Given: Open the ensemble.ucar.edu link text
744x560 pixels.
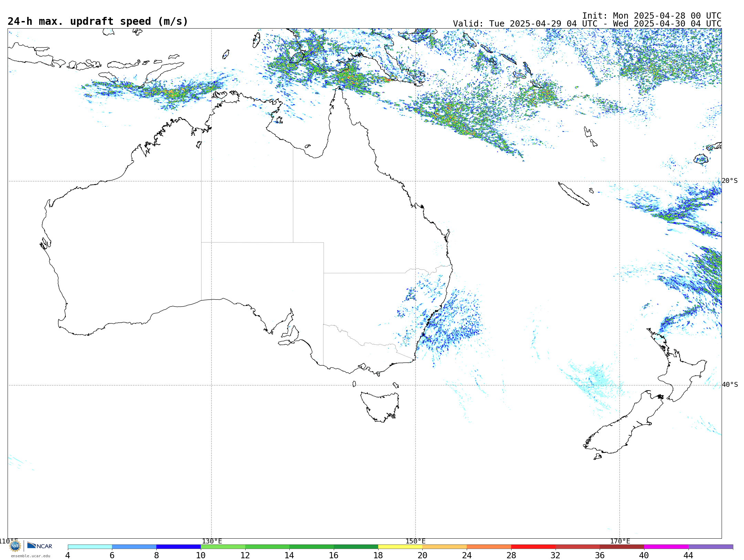Looking at the screenshot, I should coord(31,556).
